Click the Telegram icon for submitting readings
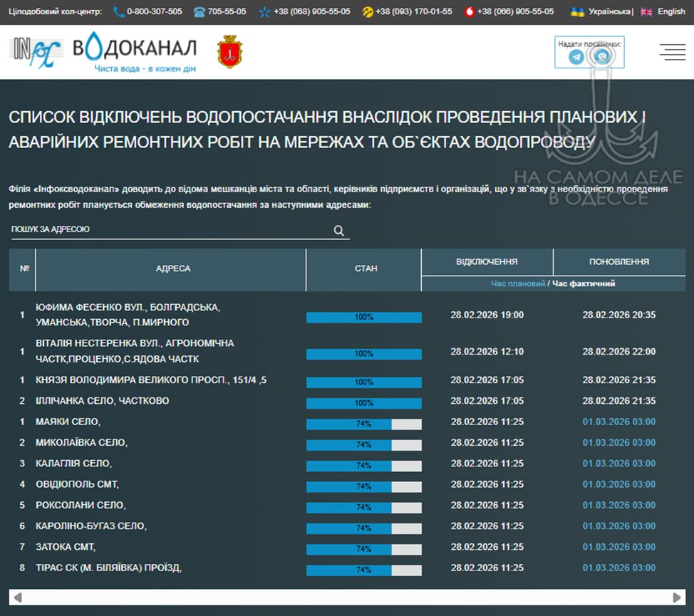 pos(576,57)
